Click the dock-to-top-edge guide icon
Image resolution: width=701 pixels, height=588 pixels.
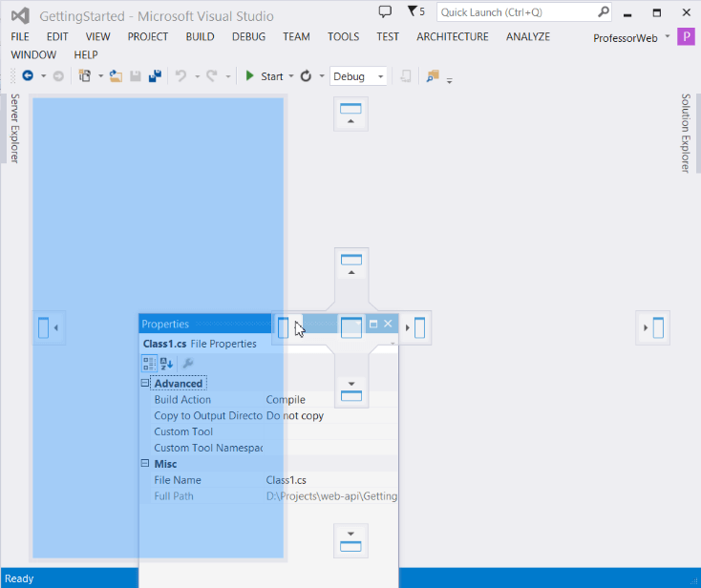coord(350,114)
